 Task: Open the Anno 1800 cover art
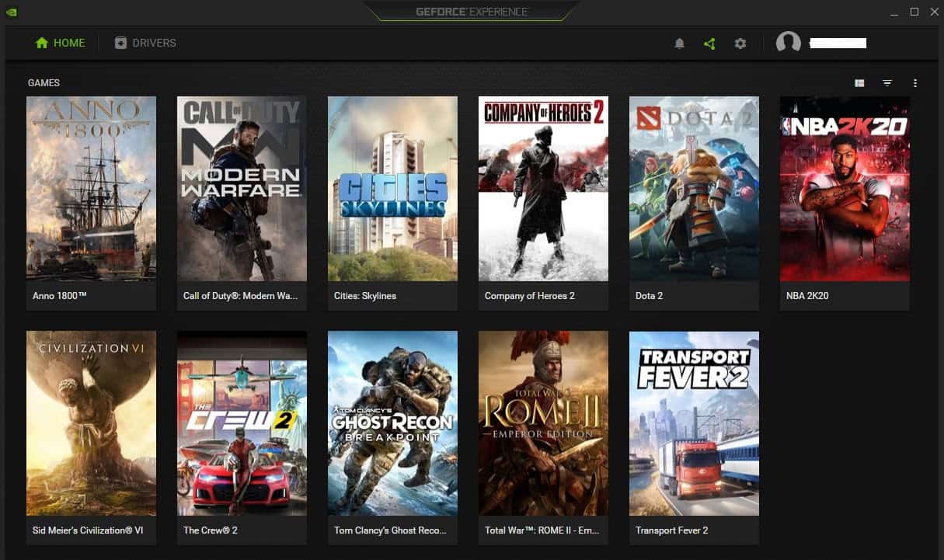(x=91, y=189)
